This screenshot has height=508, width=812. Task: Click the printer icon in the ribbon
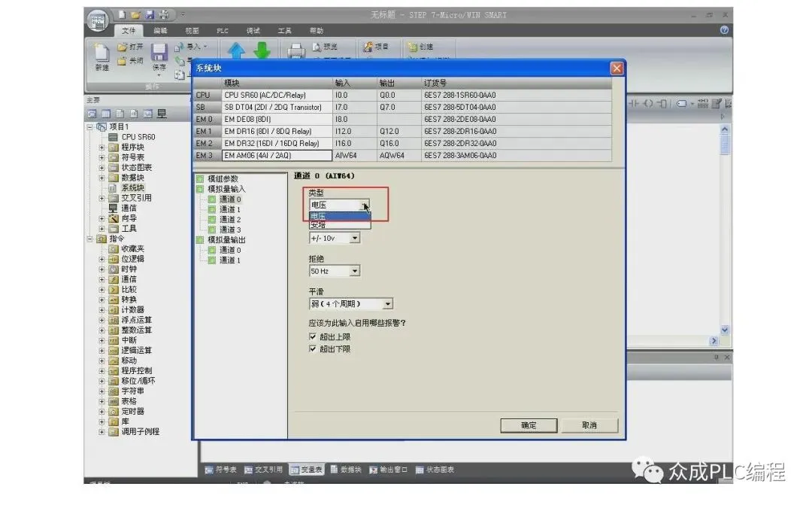(295, 51)
